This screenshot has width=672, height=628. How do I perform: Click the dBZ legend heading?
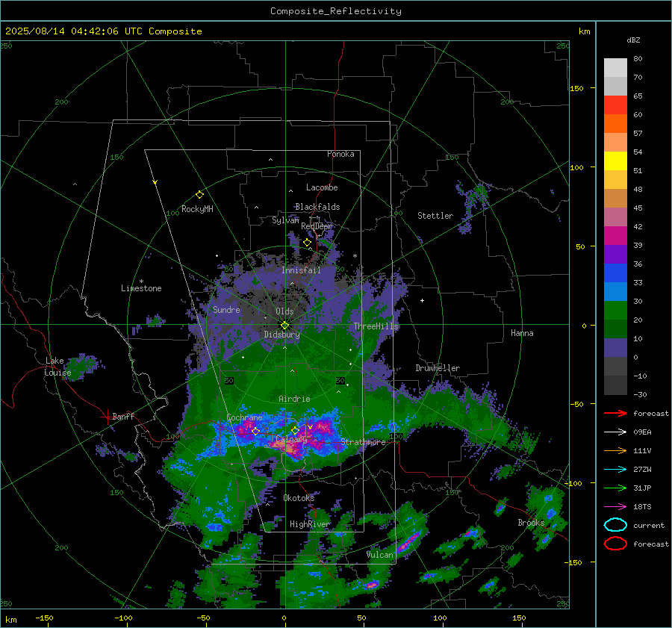(633, 40)
